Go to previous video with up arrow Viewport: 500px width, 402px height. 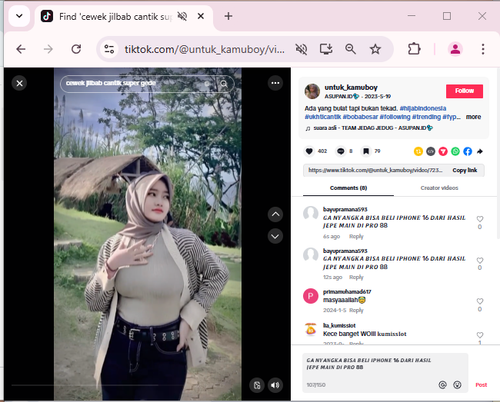(x=275, y=214)
